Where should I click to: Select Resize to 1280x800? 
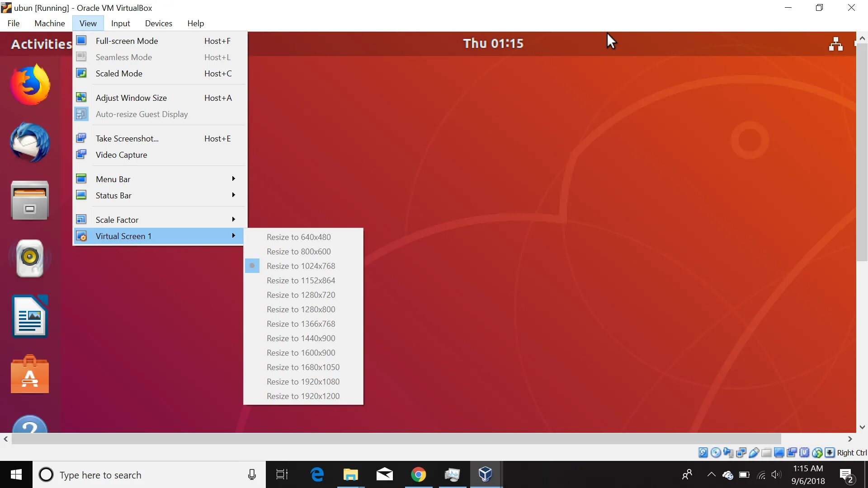303,310
